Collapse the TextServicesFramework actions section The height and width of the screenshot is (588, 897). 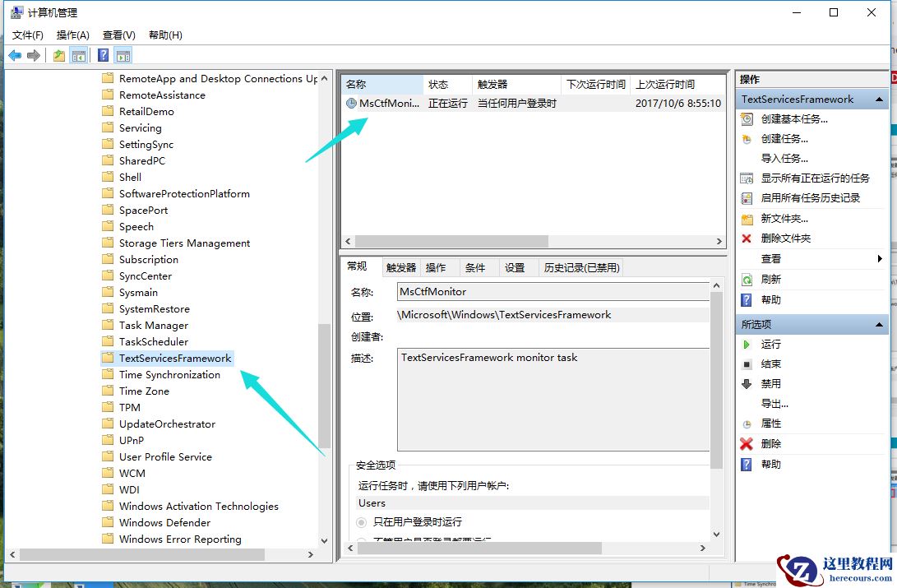click(879, 99)
